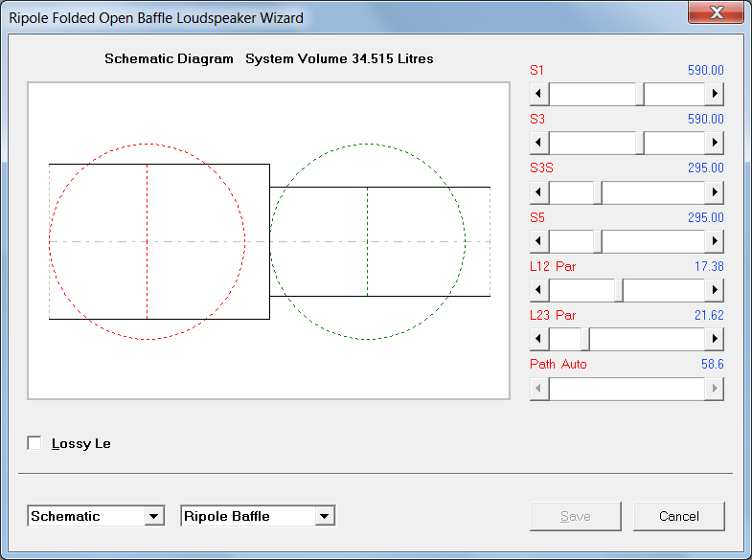Image resolution: width=752 pixels, height=560 pixels.
Task: Close the Ripole Wizard window
Action: click(716, 12)
